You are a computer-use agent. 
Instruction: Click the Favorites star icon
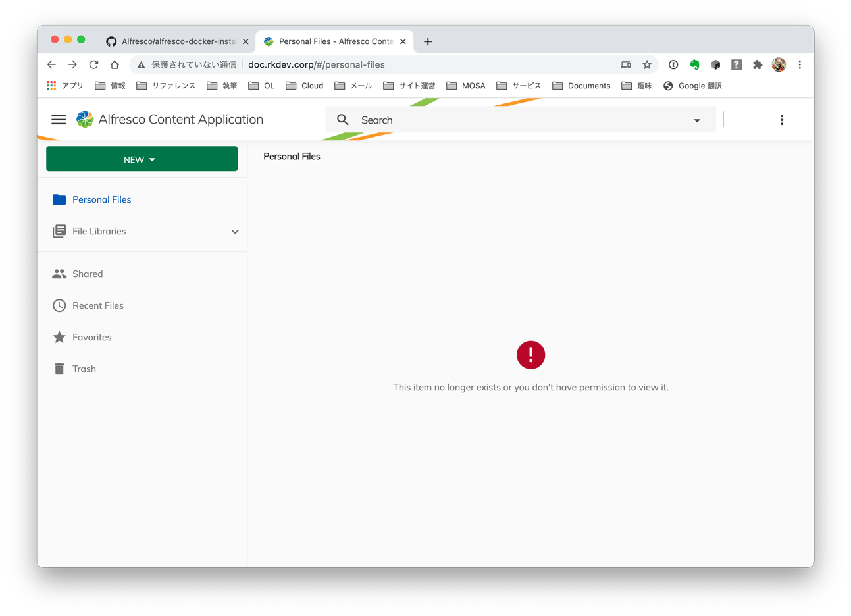[59, 337]
